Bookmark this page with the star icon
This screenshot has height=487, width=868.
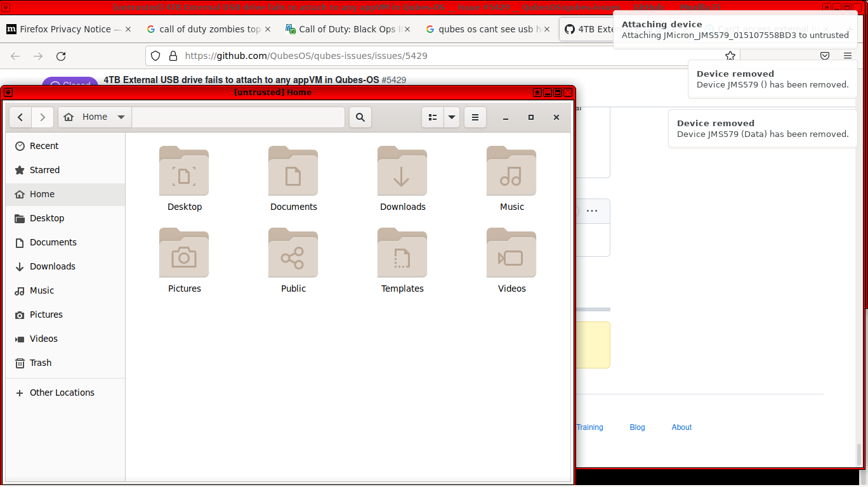pyautogui.click(x=730, y=56)
